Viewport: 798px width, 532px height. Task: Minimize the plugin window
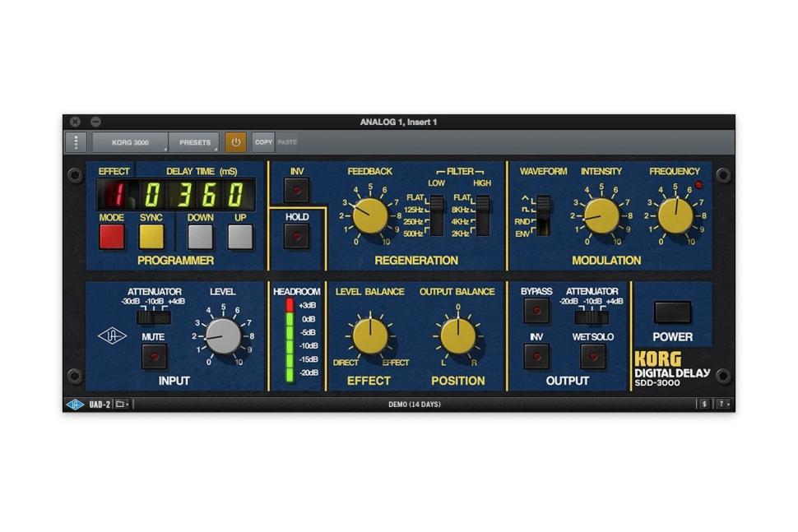click(x=95, y=122)
